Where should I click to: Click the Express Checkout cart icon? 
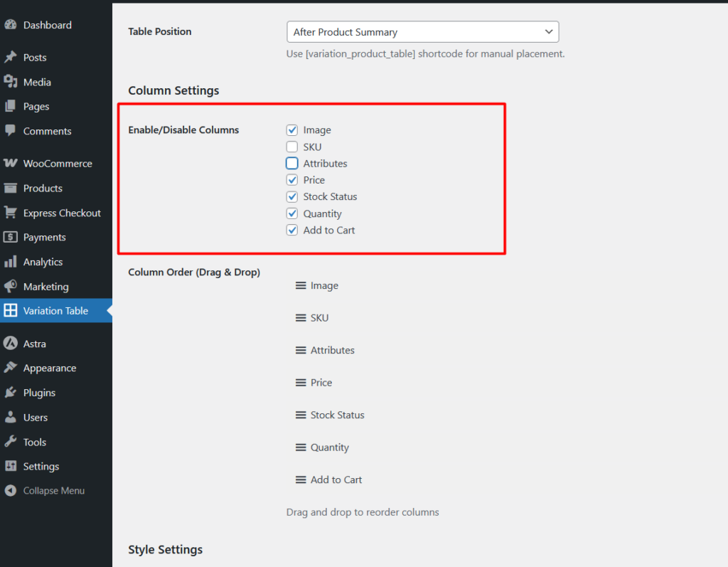click(10, 213)
